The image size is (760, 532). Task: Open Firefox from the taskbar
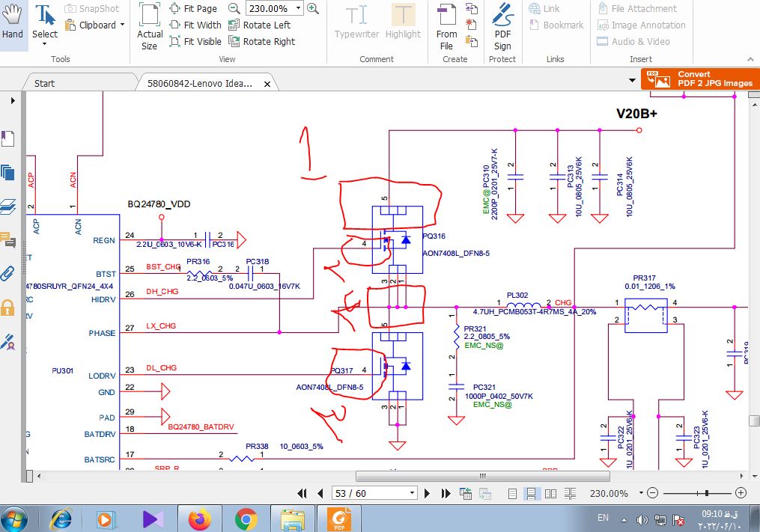point(199,519)
